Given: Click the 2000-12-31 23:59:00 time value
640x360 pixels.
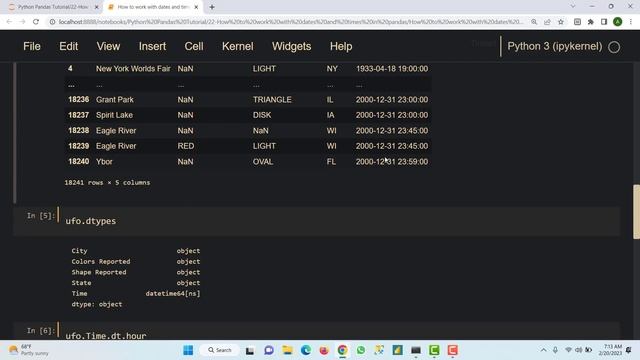Looking at the screenshot, I should 392,162.
